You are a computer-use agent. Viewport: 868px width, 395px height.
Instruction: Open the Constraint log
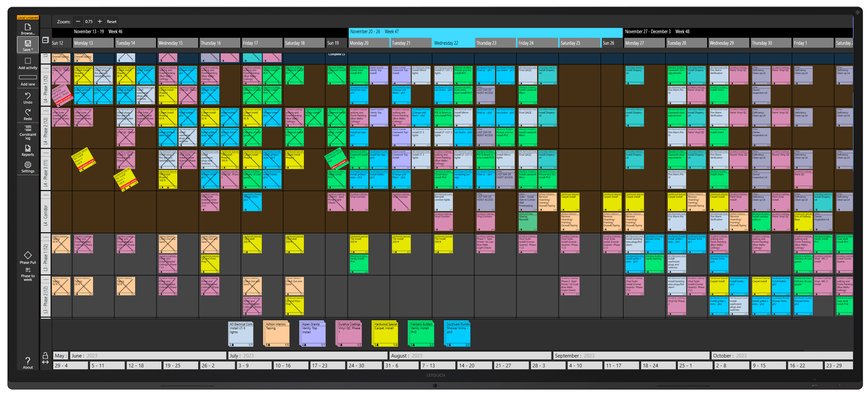(28, 132)
